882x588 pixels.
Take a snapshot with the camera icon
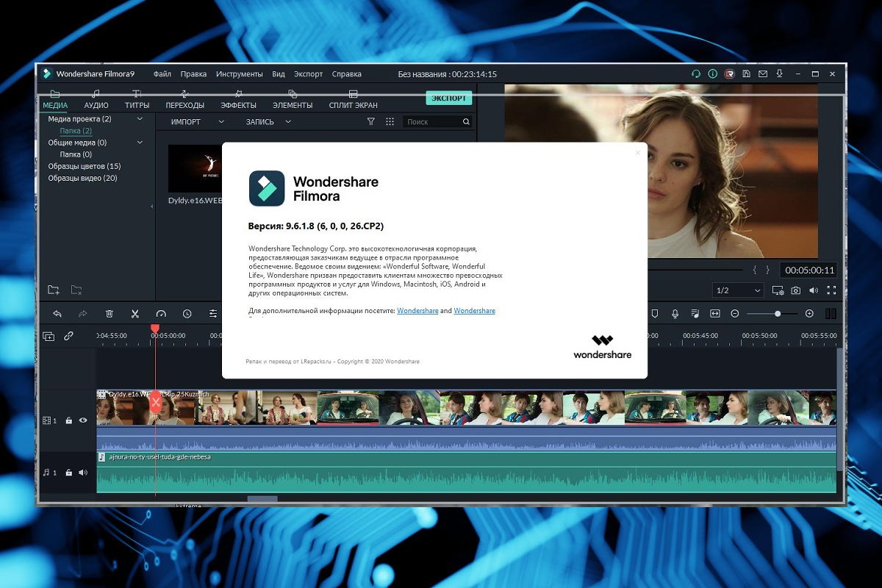point(796,291)
